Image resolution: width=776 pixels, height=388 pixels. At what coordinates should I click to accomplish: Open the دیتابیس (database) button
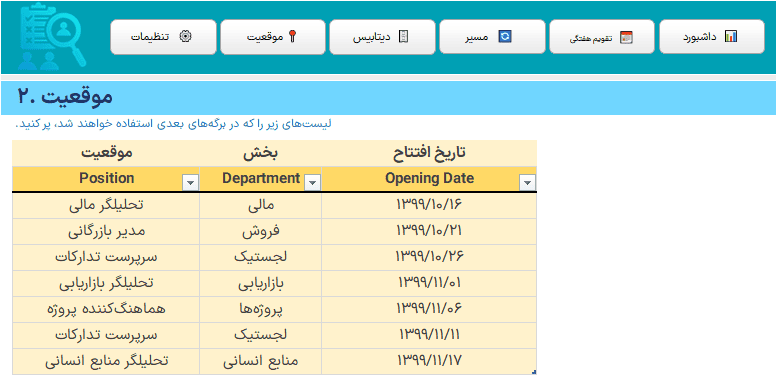[x=382, y=37]
